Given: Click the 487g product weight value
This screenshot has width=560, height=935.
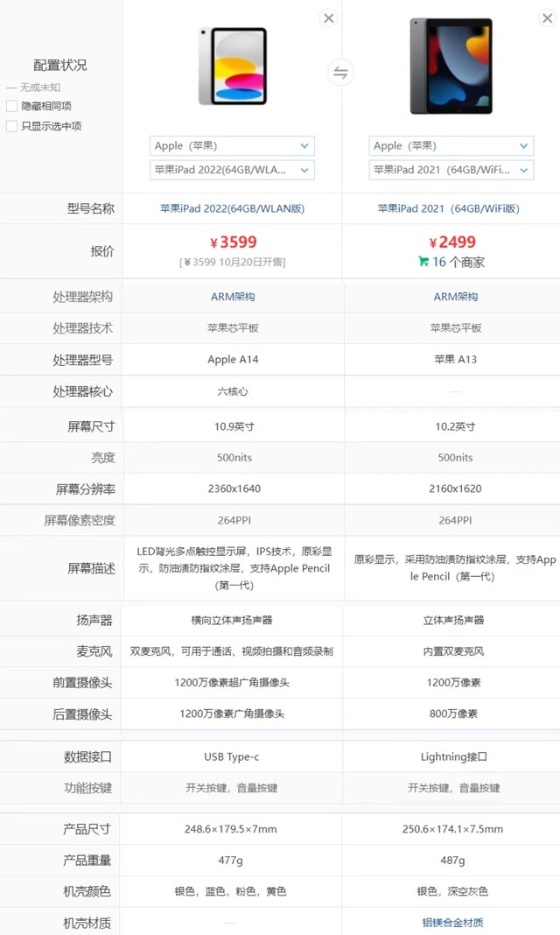Looking at the screenshot, I should [x=452, y=861].
